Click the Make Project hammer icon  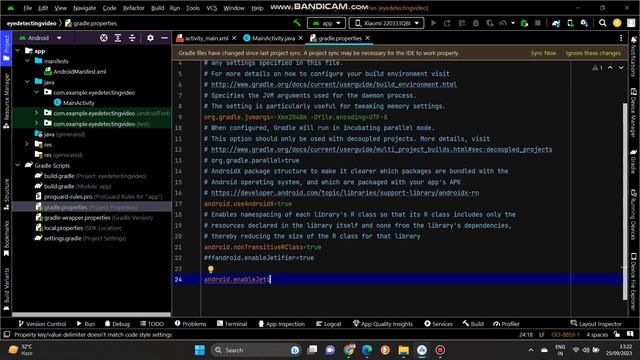tap(297, 23)
